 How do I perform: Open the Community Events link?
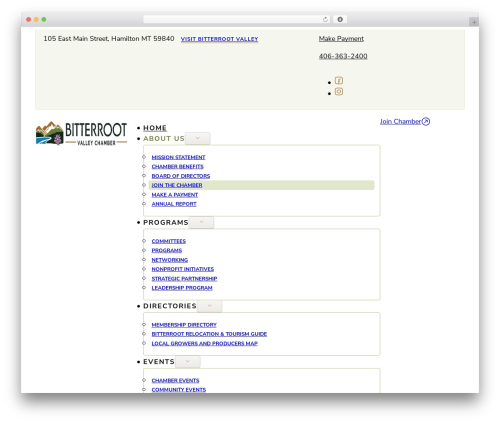tap(179, 390)
